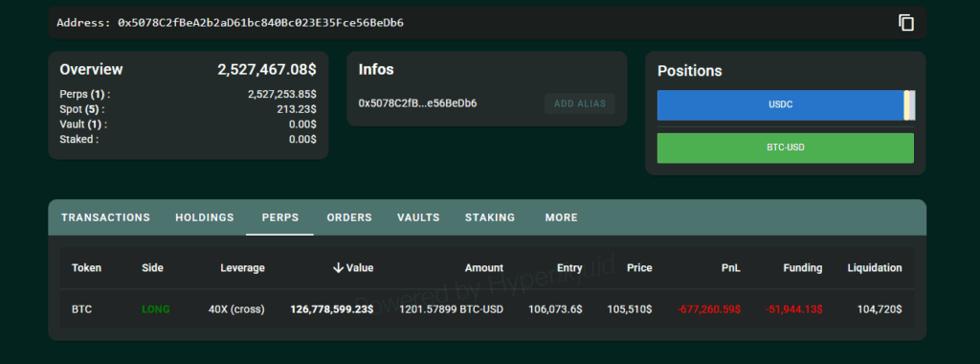
Task: Go to the ORDERS tab
Action: click(349, 217)
